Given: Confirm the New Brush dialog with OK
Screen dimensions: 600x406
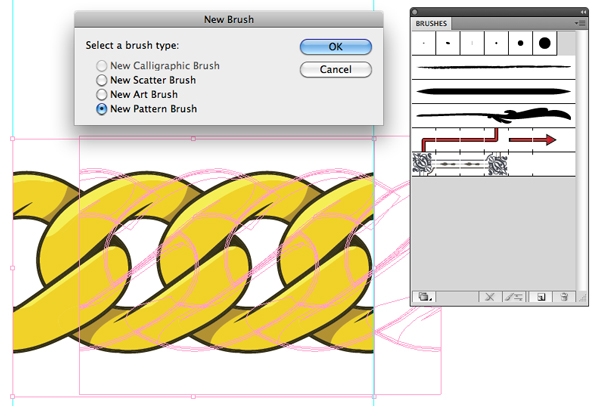Looking at the screenshot, I should [x=336, y=47].
